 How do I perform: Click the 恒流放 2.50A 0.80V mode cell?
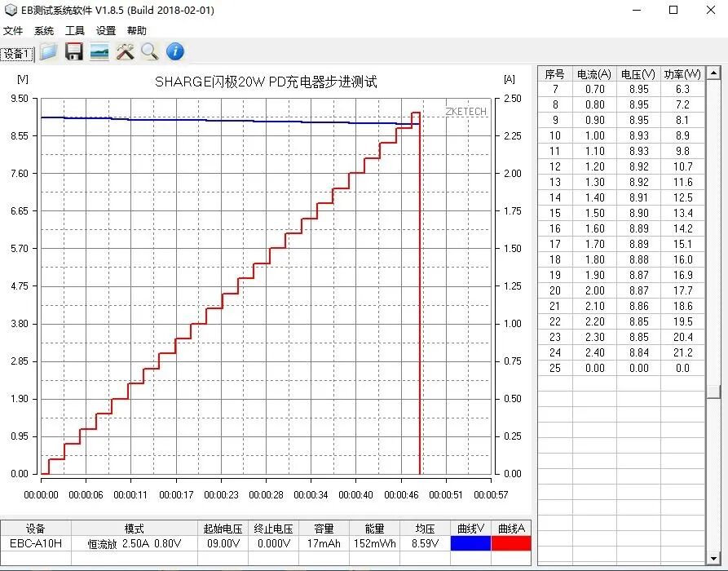point(135,543)
